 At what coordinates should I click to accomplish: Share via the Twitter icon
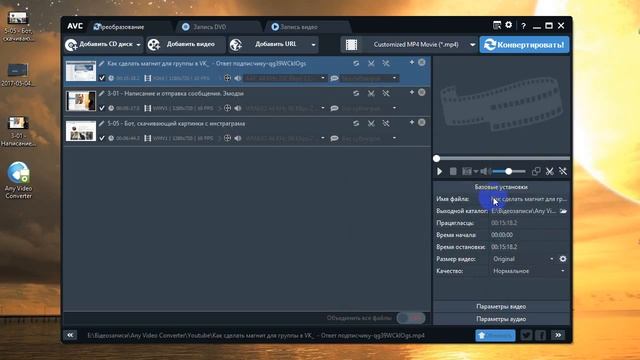point(526,336)
